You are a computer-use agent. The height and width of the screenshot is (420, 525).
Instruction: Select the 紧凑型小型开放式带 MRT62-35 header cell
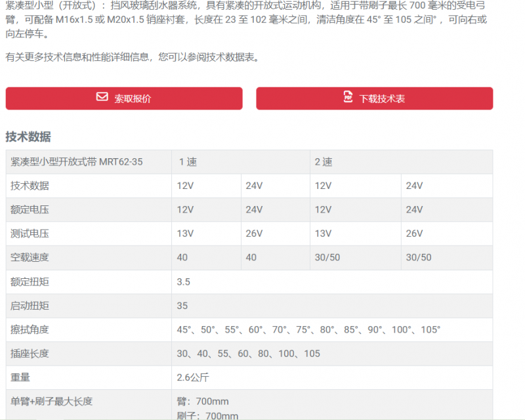point(89,162)
